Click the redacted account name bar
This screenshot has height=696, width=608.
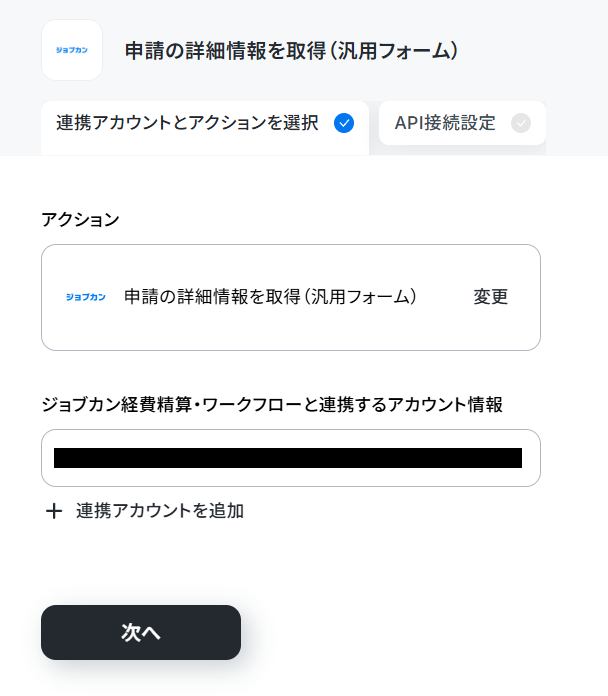pyautogui.click(x=288, y=458)
